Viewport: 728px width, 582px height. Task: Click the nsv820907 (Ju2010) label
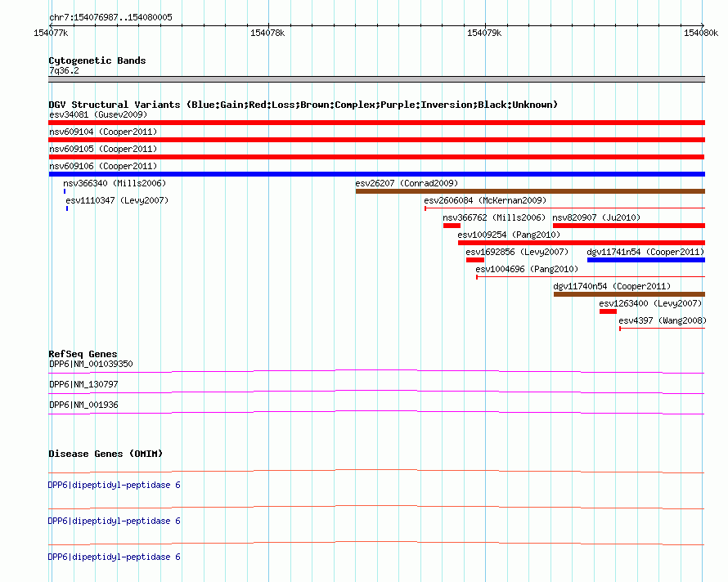[x=596, y=217]
